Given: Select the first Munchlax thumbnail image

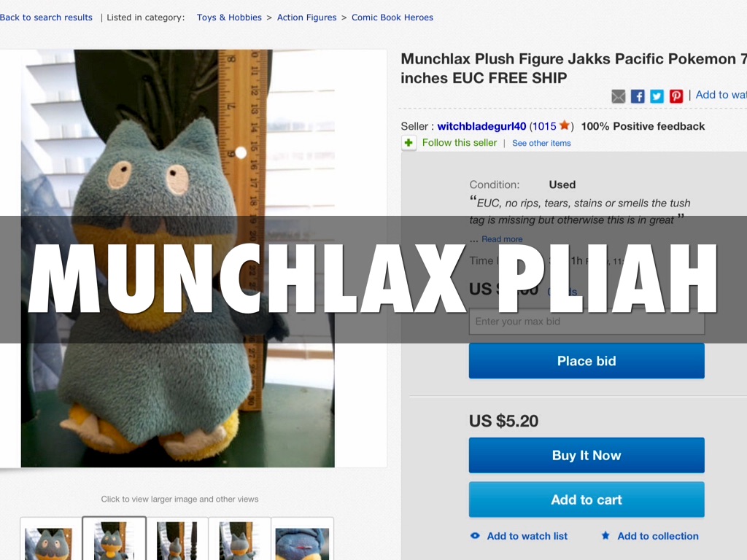Looking at the screenshot, I should pyautogui.click(x=50, y=540).
